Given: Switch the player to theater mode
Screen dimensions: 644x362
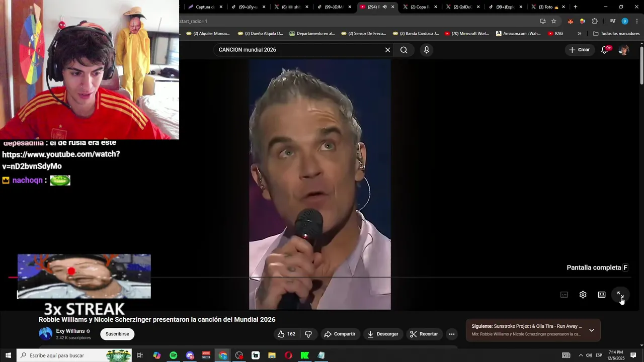Looking at the screenshot, I should pos(601,295).
